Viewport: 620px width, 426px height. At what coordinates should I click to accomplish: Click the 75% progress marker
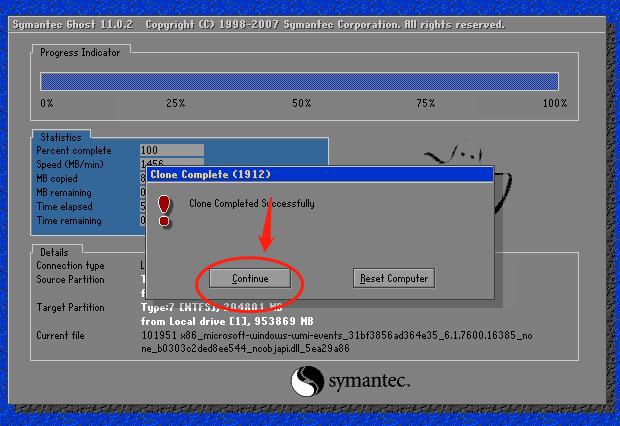425,104
